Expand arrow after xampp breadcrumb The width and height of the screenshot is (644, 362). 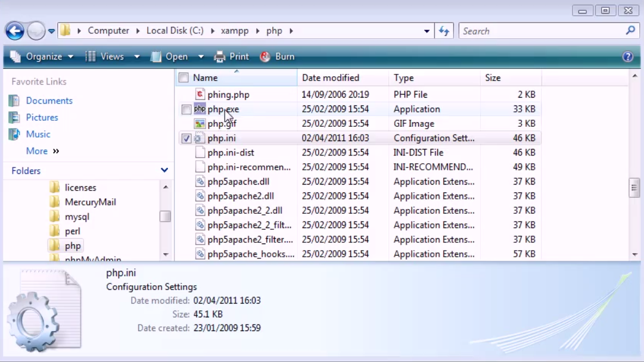point(257,31)
